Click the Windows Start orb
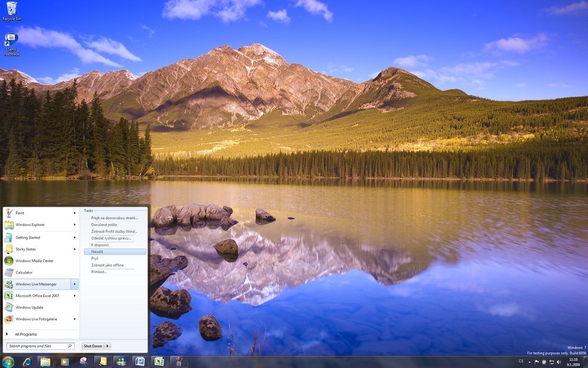Viewport: 588px width, 368px height. pos(8,362)
